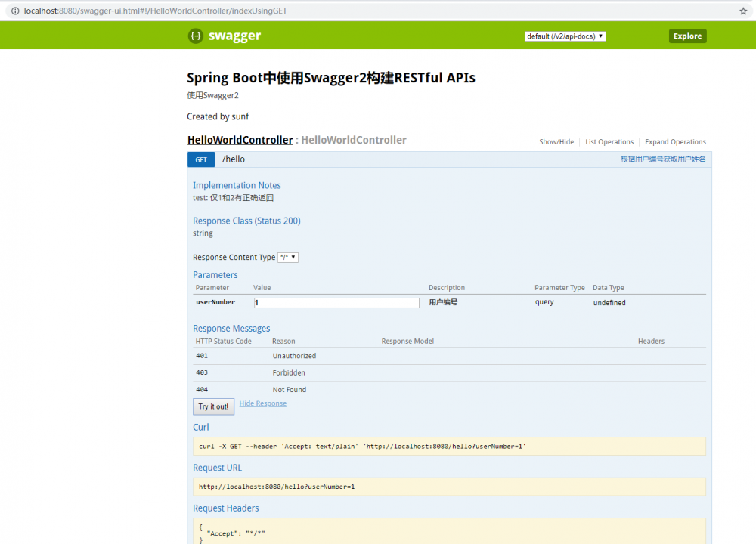
Task: Click the Request Headers heading
Action: [x=225, y=508]
